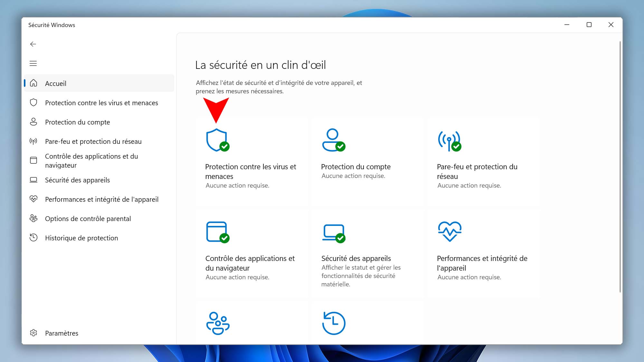The height and width of the screenshot is (362, 644).
Task: Open the Sécurité des appareils tile title
Action: [x=356, y=258]
